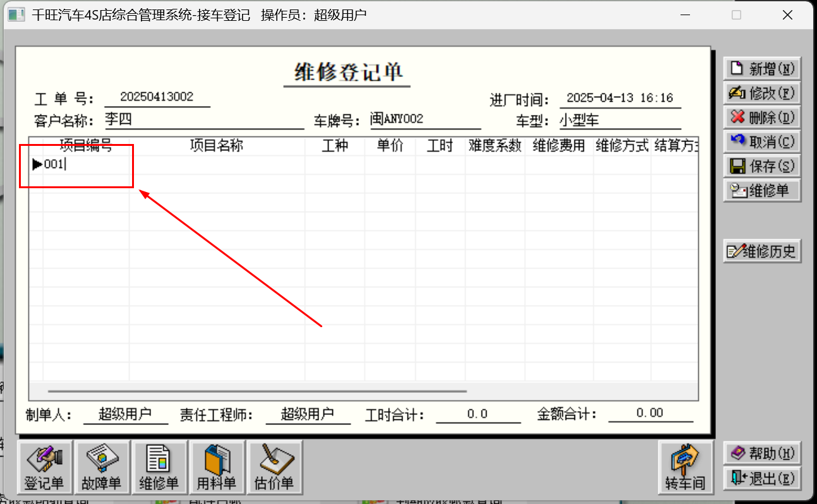Click the 工种 column header

coord(335,146)
